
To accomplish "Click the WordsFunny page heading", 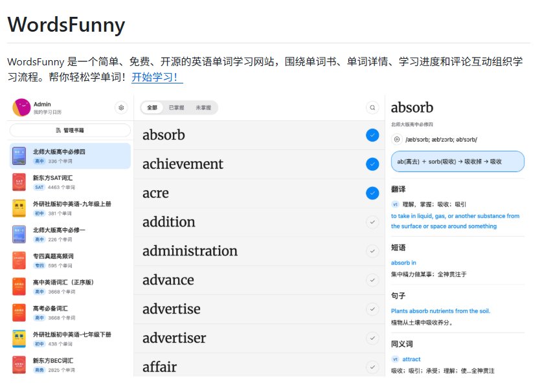I will [66, 25].
